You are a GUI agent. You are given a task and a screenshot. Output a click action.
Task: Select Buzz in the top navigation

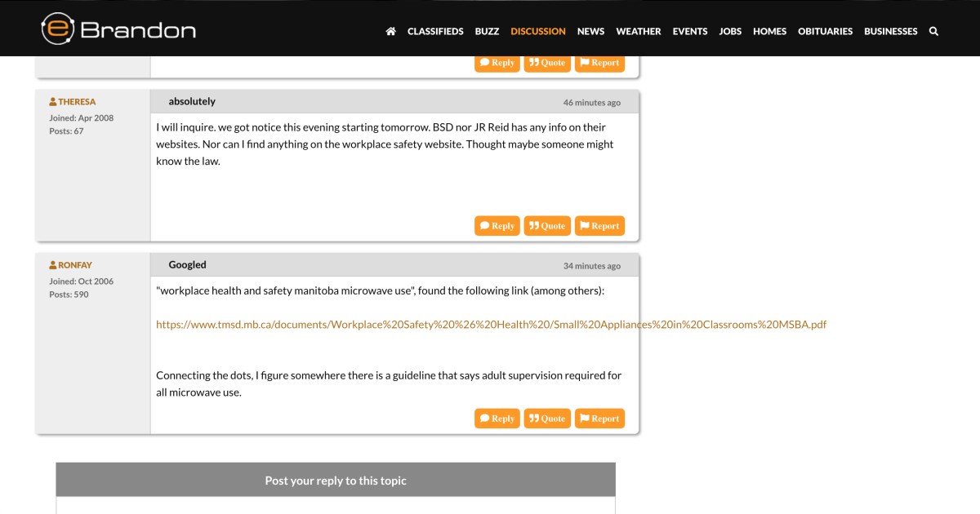[487, 31]
